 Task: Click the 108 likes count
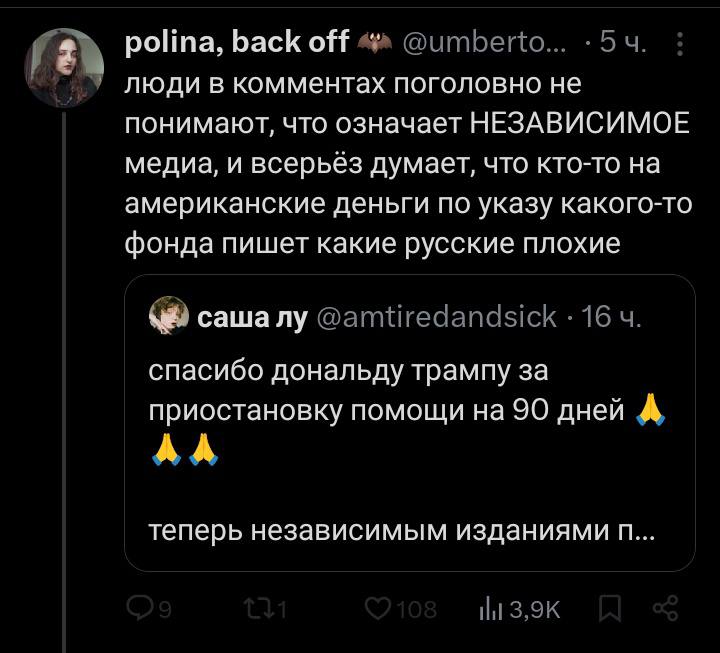(416, 610)
